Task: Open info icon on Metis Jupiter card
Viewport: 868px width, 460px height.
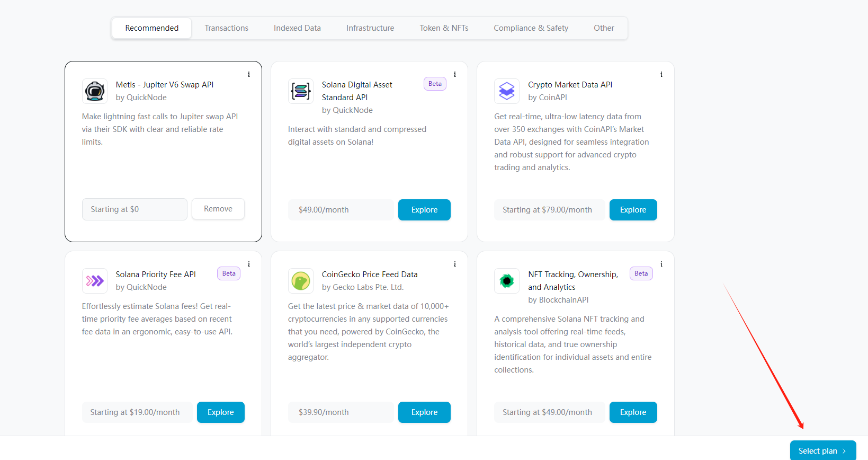Action: tap(249, 75)
